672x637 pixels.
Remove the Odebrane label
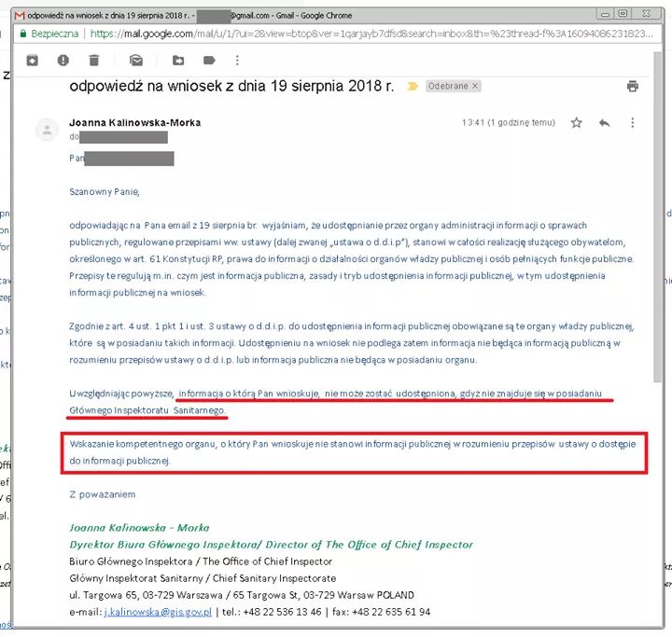tap(475, 86)
